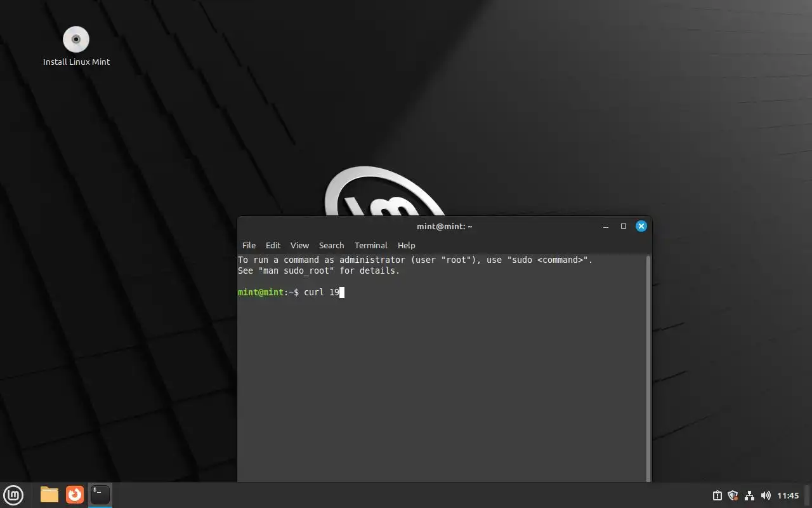Select the Terminal task in the panel
This screenshot has width=812, height=508.
[100, 494]
